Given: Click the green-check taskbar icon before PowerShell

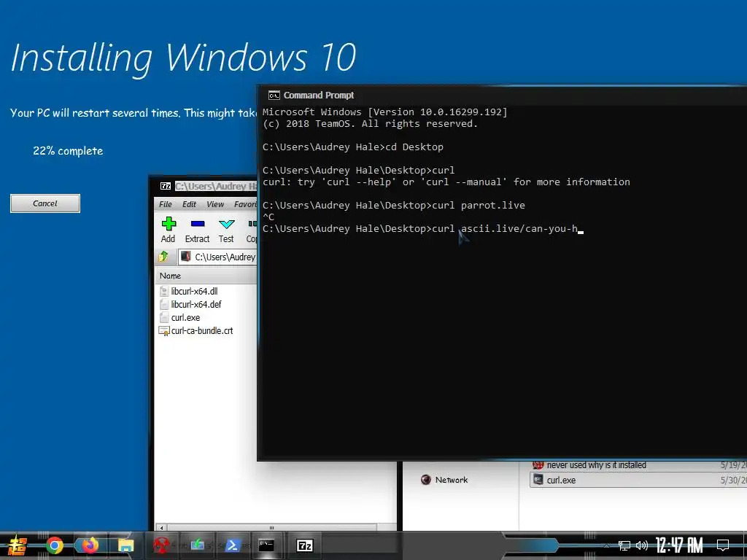Looking at the screenshot, I should [197, 545].
